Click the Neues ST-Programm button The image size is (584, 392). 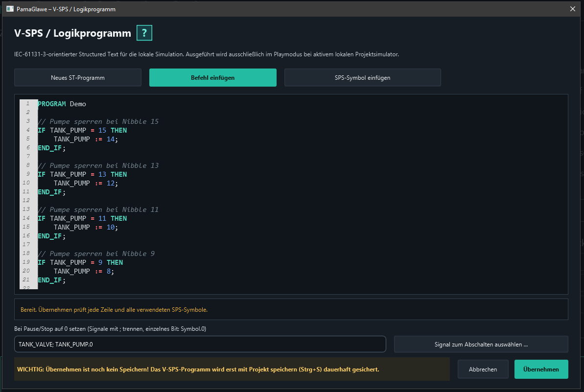78,77
